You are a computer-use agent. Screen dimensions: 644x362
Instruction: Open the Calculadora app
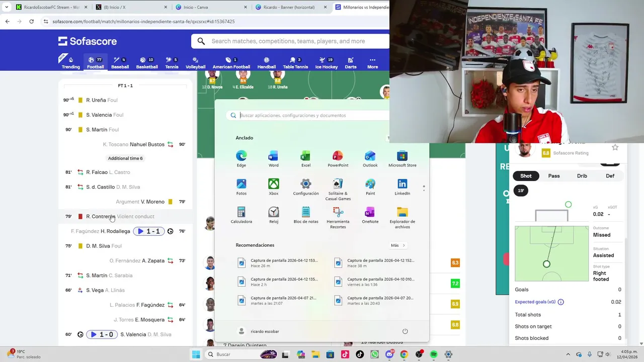(242, 215)
